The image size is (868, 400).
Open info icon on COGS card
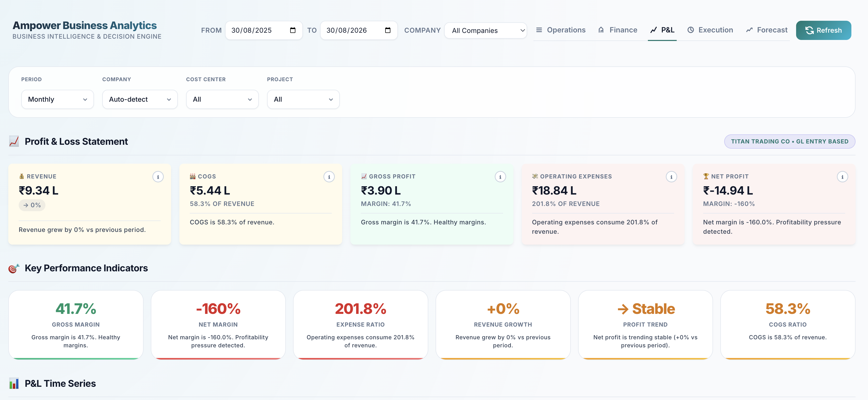pyautogui.click(x=329, y=176)
